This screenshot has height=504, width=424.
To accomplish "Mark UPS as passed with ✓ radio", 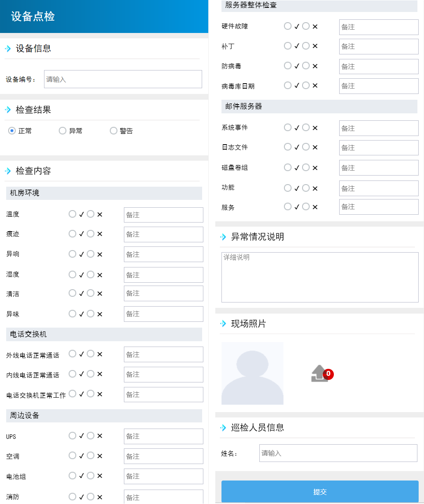I will [x=72, y=436].
